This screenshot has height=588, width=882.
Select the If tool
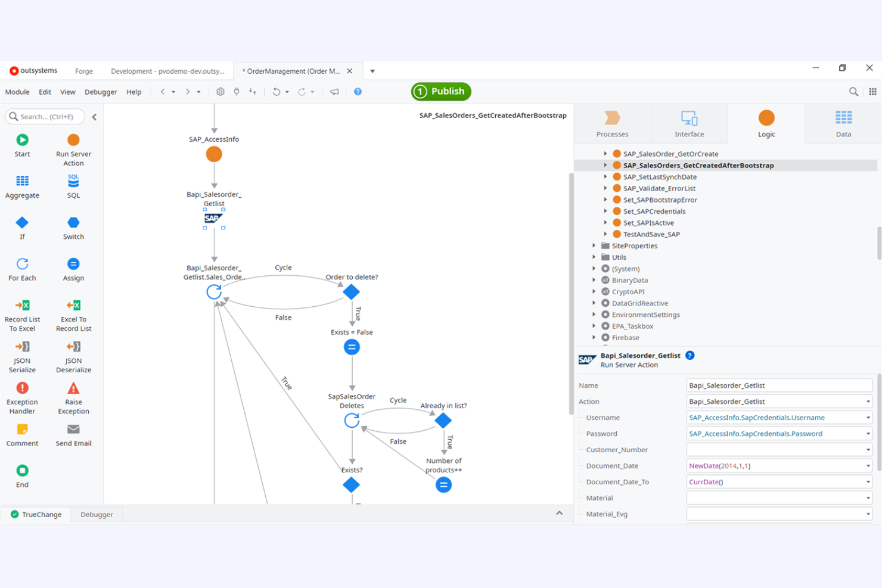pyautogui.click(x=21, y=228)
